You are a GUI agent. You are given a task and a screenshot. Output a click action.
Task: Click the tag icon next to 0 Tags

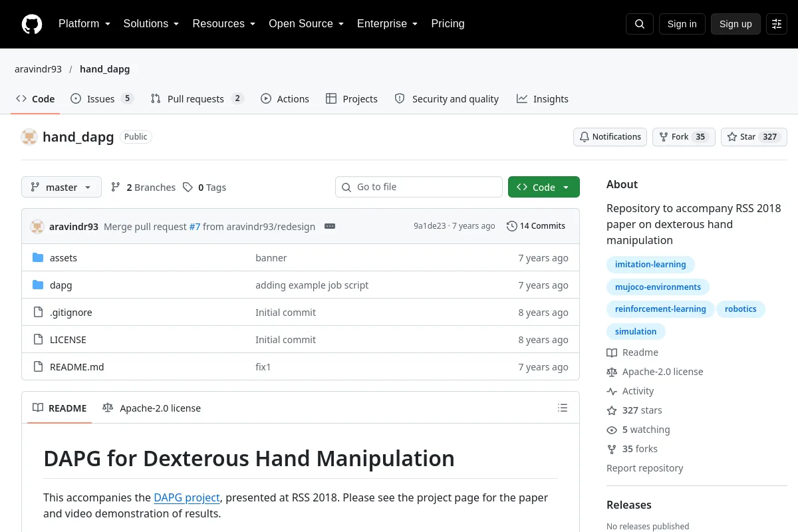pos(188,188)
